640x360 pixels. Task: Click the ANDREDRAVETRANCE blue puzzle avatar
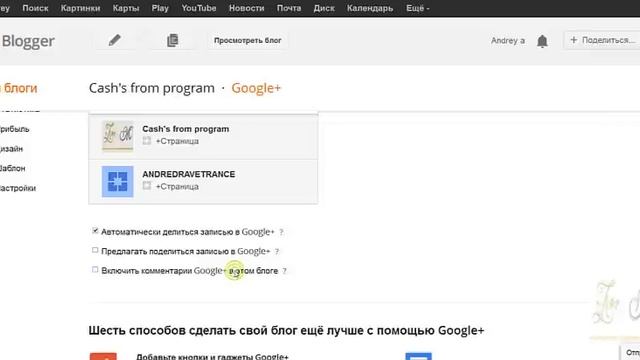118,181
